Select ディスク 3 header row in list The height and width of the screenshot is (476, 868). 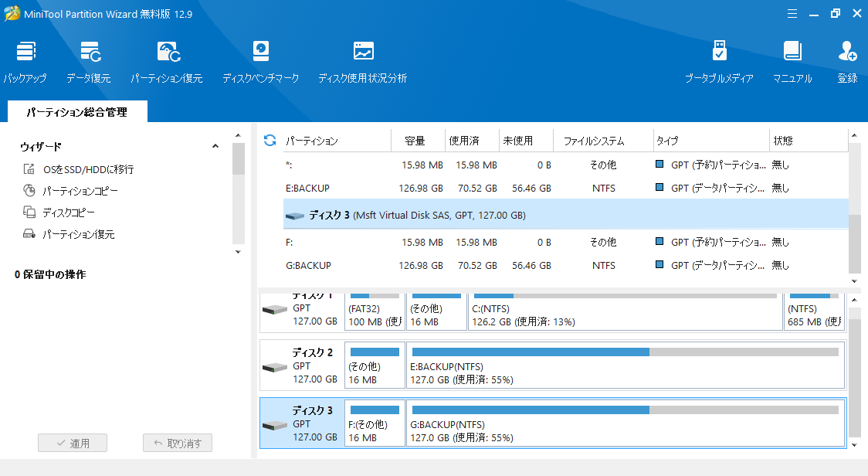pos(565,215)
